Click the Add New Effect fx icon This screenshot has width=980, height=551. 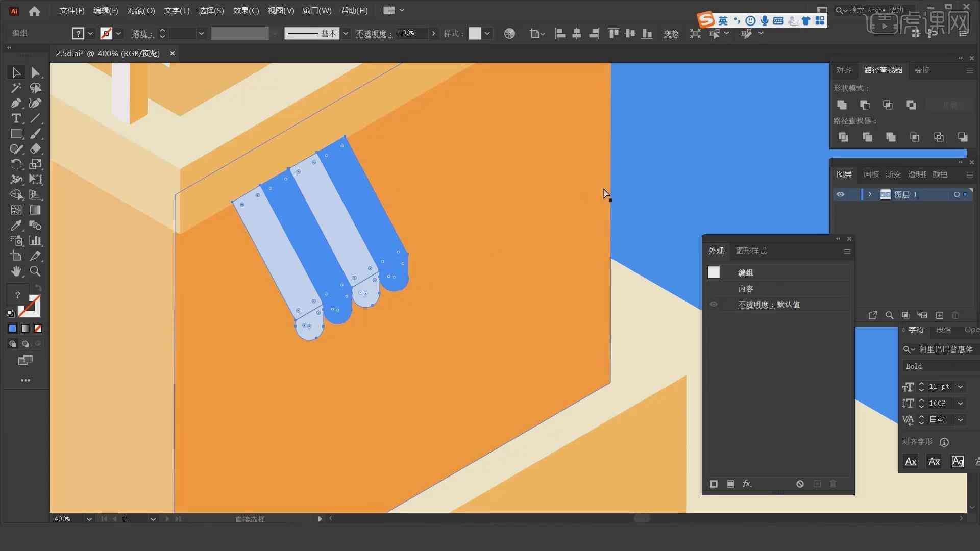(747, 484)
